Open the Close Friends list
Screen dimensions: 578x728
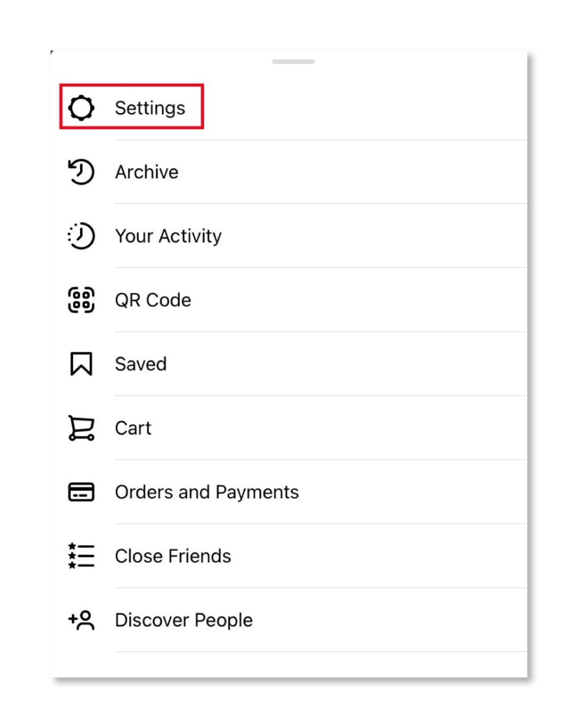pyautogui.click(x=173, y=556)
